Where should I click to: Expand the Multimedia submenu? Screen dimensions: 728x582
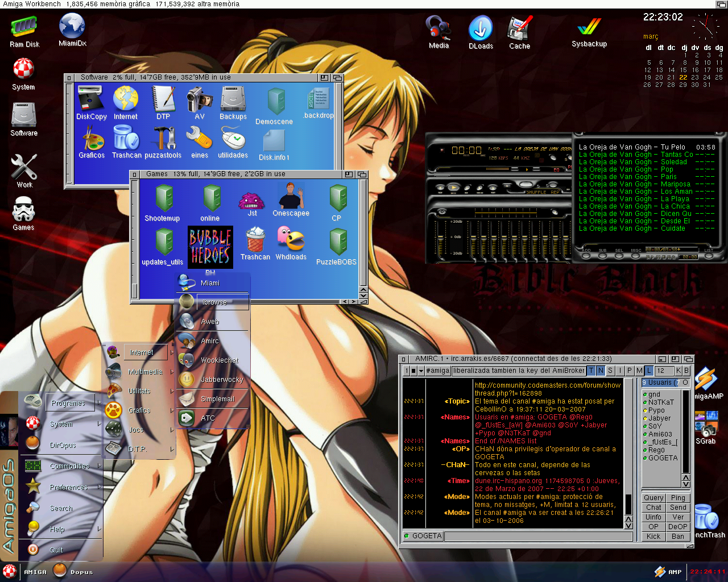(x=144, y=372)
